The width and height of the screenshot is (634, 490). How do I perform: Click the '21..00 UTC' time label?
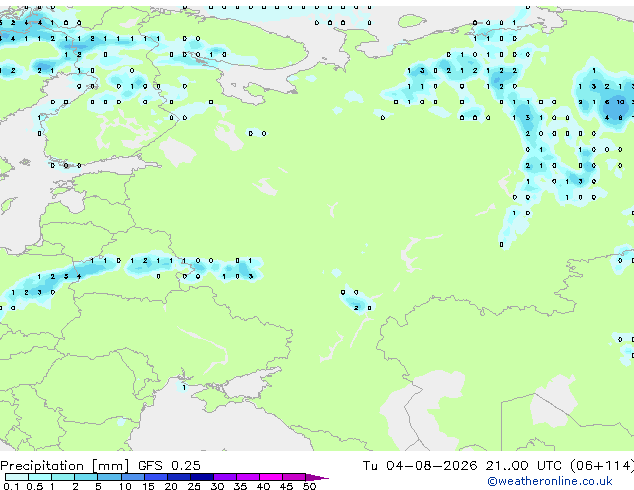pyautogui.click(x=524, y=465)
